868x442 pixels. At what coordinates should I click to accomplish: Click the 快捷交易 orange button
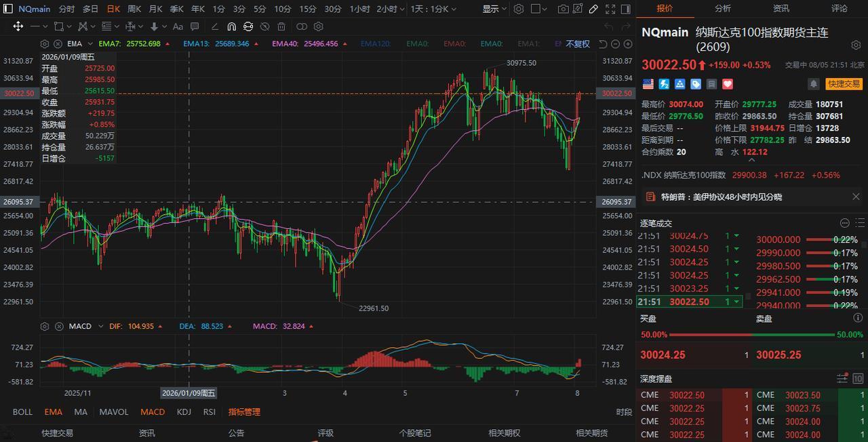(844, 84)
